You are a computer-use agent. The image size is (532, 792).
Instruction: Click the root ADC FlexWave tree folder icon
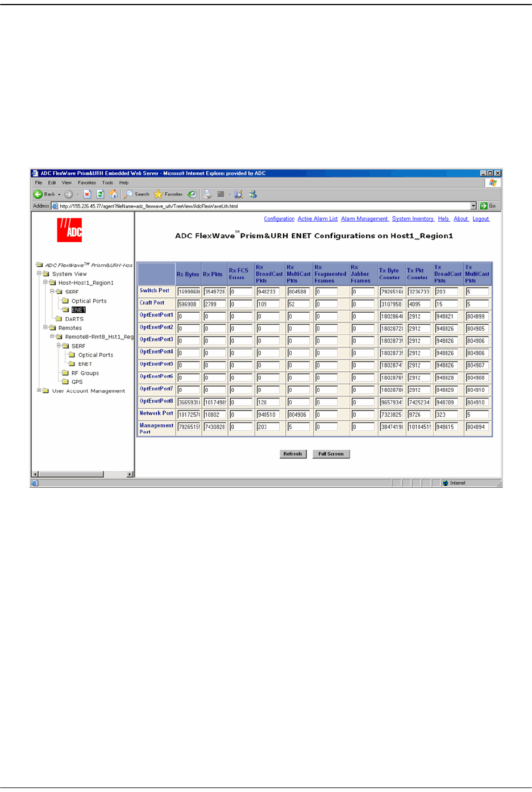click(x=39, y=265)
